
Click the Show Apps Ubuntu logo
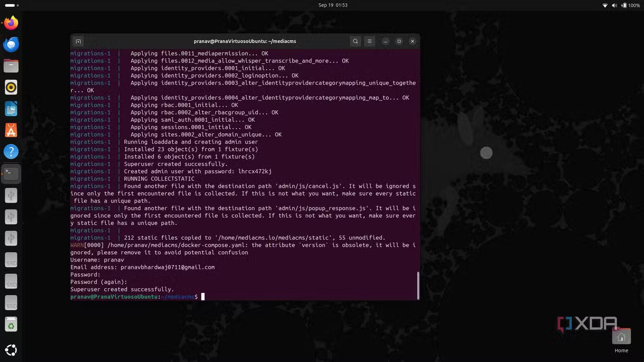coord(11,350)
